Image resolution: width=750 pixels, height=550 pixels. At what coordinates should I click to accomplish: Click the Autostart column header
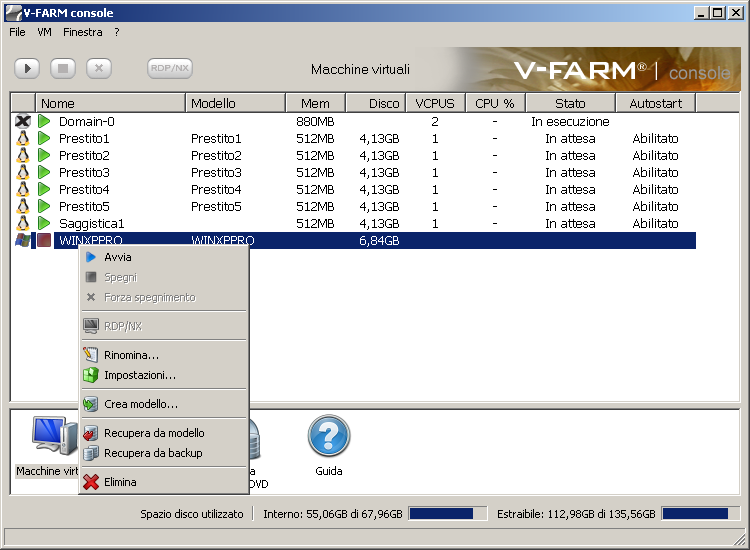coord(655,103)
